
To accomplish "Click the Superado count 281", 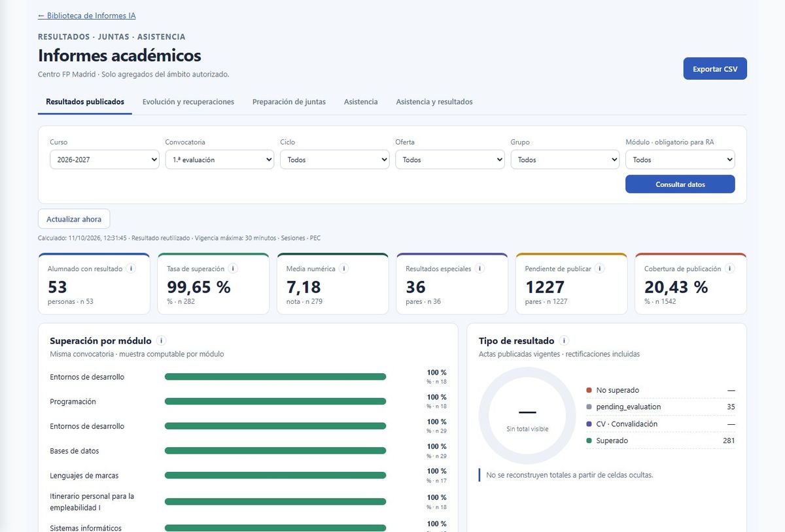I will 729,441.
